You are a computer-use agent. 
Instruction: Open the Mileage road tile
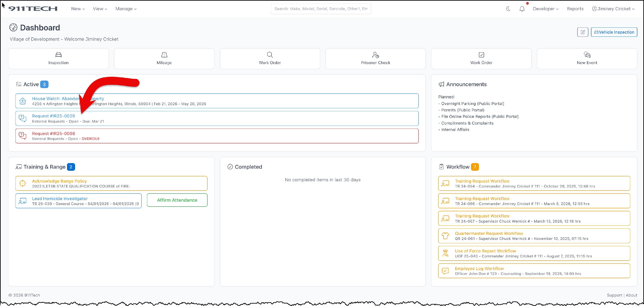click(164, 59)
